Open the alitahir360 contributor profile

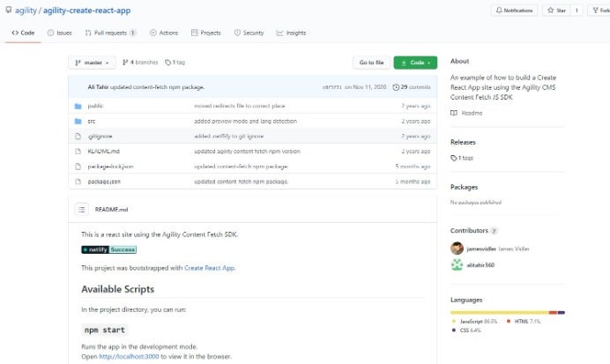pos(480,265)
